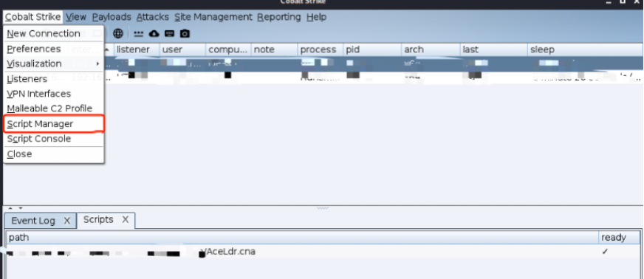Open the Script Manager menu entry
Screen dimensions: 644x279
point(53,124)
